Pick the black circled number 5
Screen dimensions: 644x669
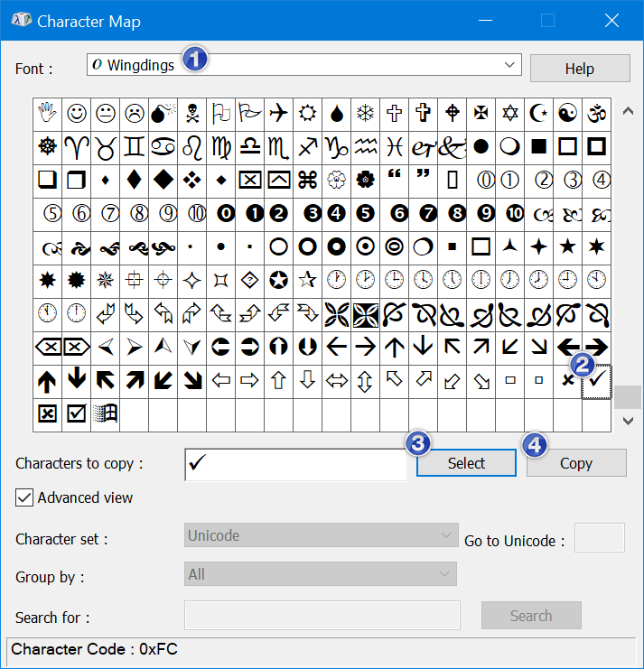(x=365, y=213)
